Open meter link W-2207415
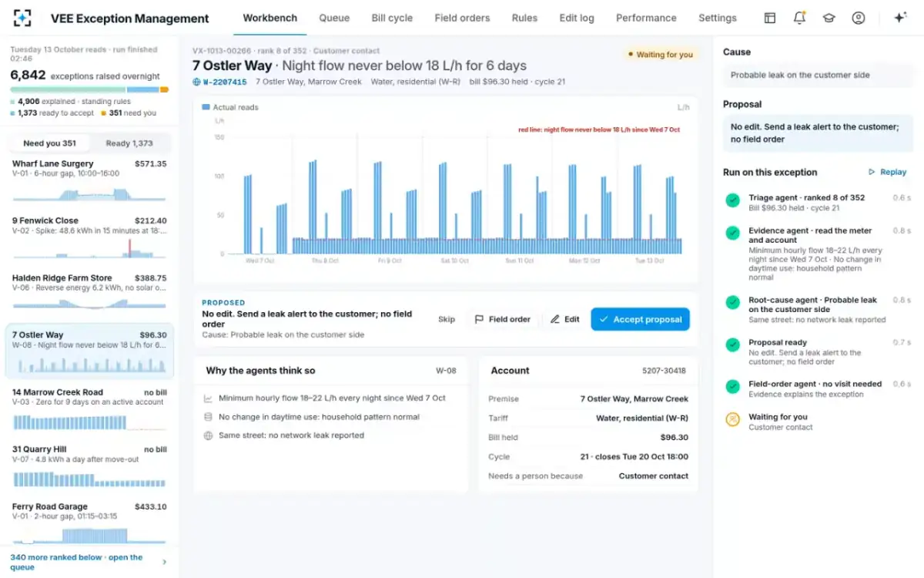This screenshot has height=578, width=924. pyautogui.click(x=225, y=82)
